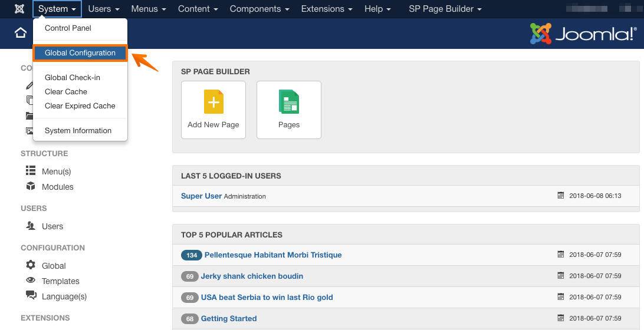Screen dimensions: 644x330
Task: Open the Super User link
Action: pyautogui.click(x=201, y=196)
